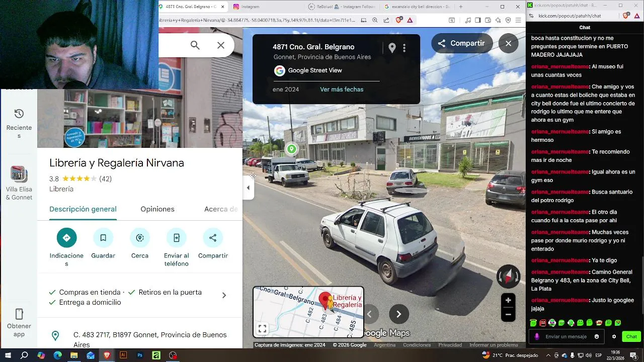Viewport: 644px width, 362px height.
Task: Close Street View with the X button
Action: [508, 43]
